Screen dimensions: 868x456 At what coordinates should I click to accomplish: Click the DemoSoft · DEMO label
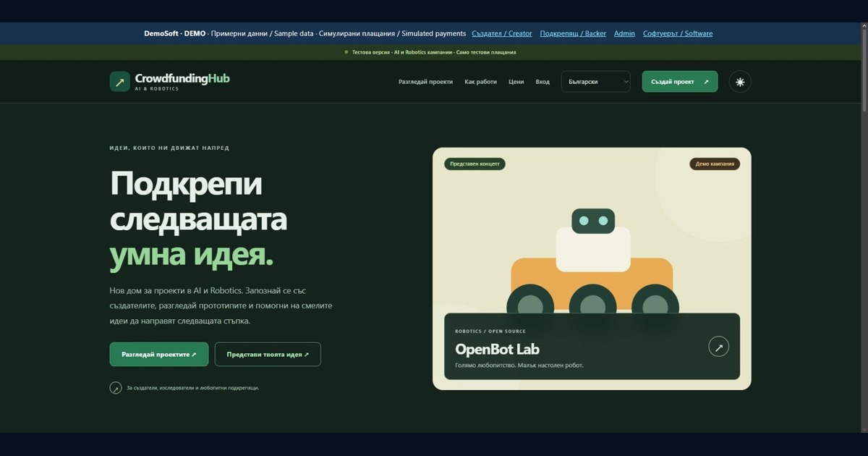pyautogui.click(x=175, y=33)
